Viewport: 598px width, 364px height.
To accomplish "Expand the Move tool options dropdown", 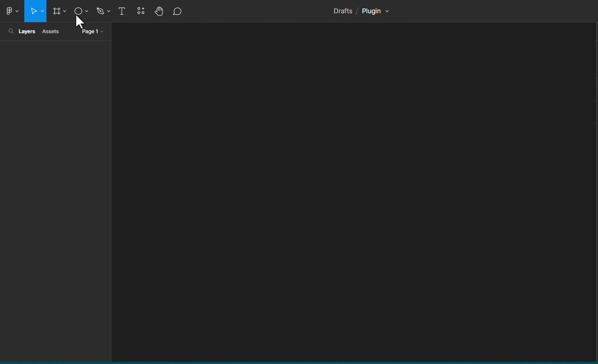I will click(42, 11).
